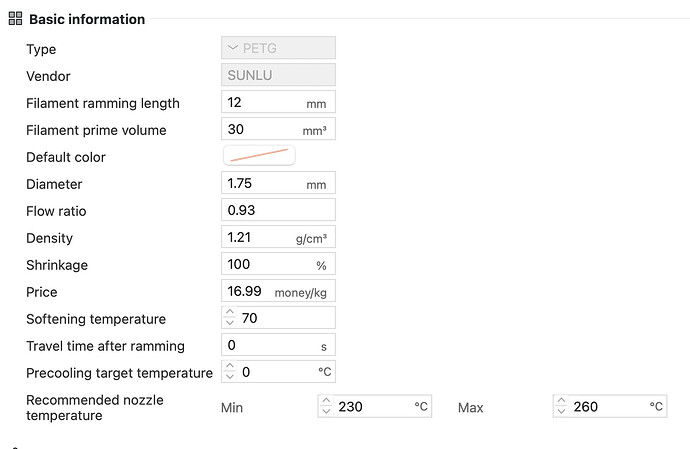This screenshot has width=690, height=449.
Task: Raise the Min nozzle temperature stepper
Action: pos(326,401)
